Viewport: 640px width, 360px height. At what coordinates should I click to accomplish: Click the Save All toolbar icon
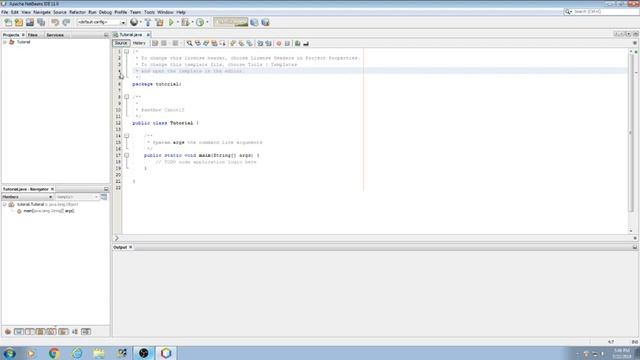(x=41, y=22)
